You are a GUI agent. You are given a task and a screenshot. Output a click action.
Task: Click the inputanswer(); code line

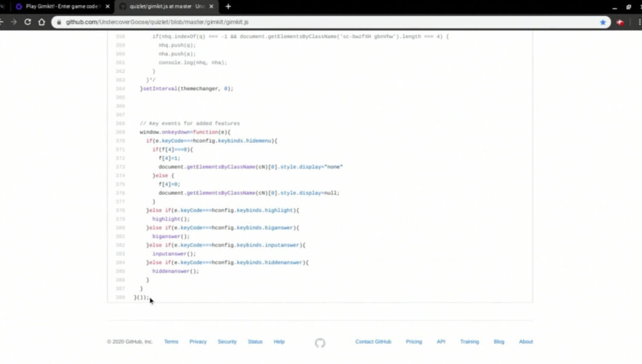click(x=174, y=254)
